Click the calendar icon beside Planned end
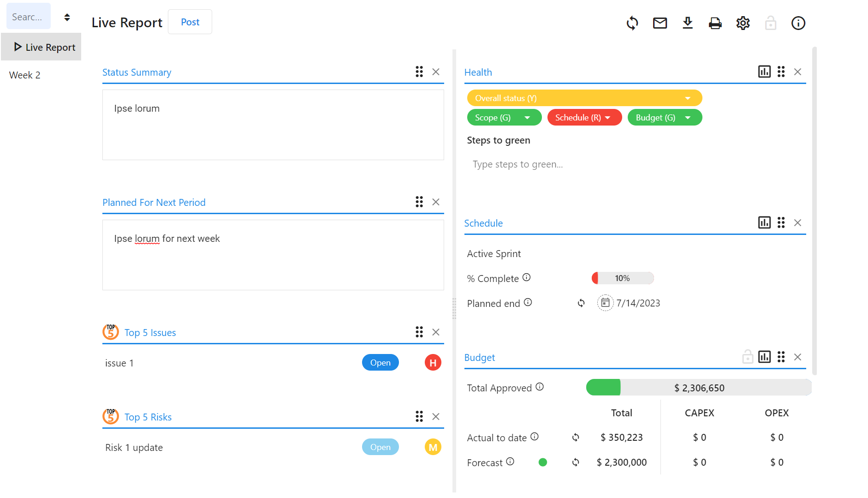Image resolution: width=868 pixels, height=498 pixels. pyautogui.click(x=605, y=303)
